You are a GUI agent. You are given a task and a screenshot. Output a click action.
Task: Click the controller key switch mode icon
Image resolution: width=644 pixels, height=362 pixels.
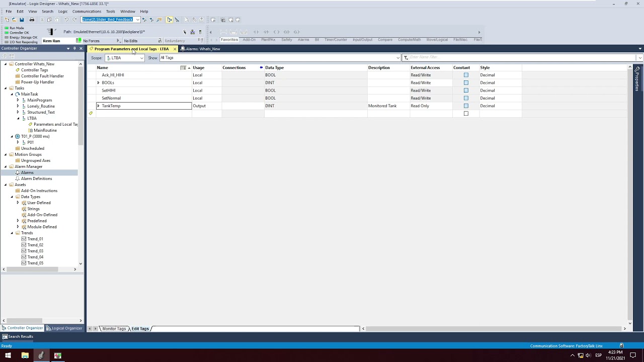(50, 32)
